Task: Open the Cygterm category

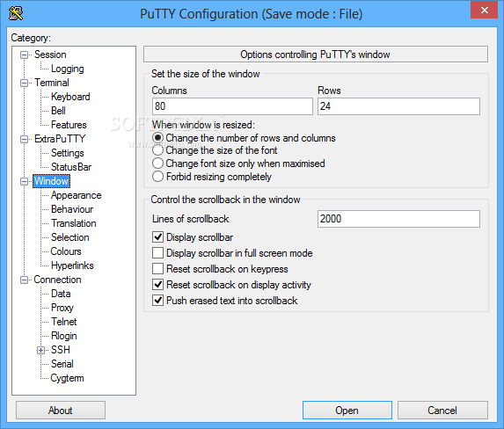Action: tap(67, 378)
